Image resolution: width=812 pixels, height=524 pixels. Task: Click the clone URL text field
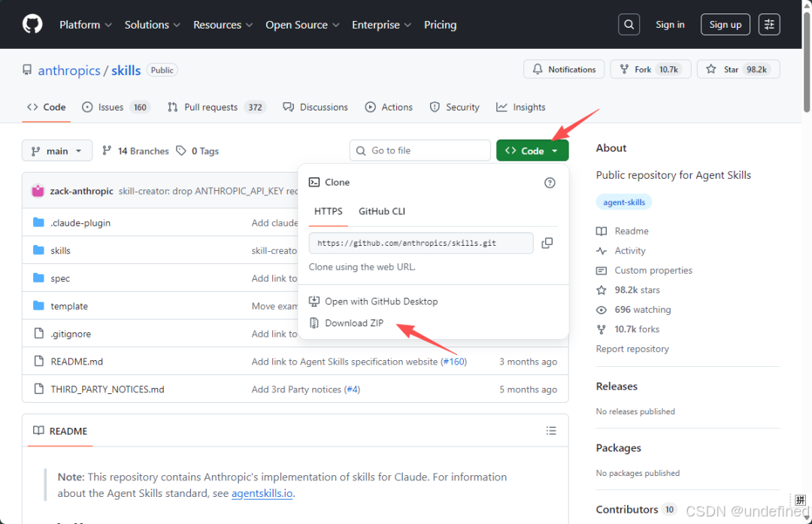point(421,243)
